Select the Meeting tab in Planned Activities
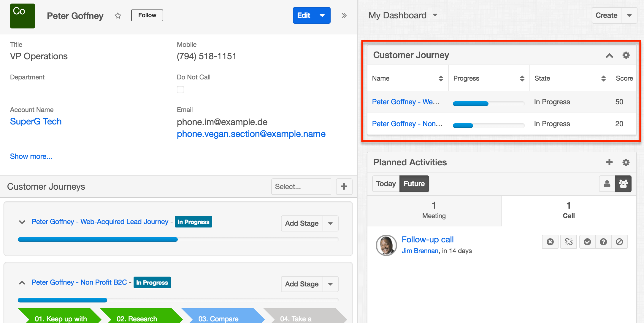The height and width of the screenshot is (323, 644). (x=434, y=210)
